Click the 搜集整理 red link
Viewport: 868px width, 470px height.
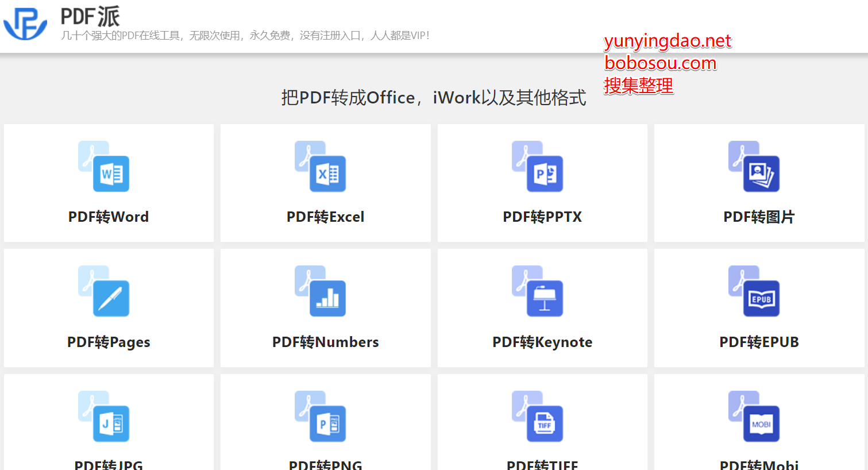pyautogui.click(x=638, y=86)
